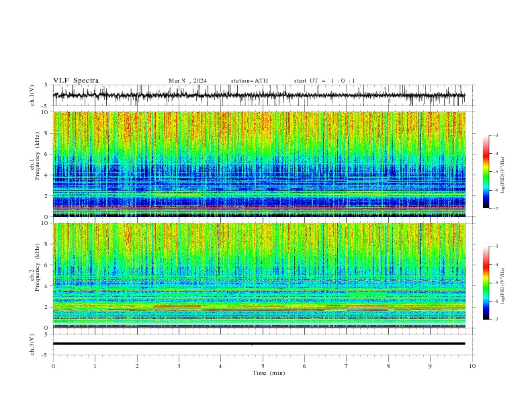Click the "6" minute tick label
The image size is (532, 411).
coord(304,366)
